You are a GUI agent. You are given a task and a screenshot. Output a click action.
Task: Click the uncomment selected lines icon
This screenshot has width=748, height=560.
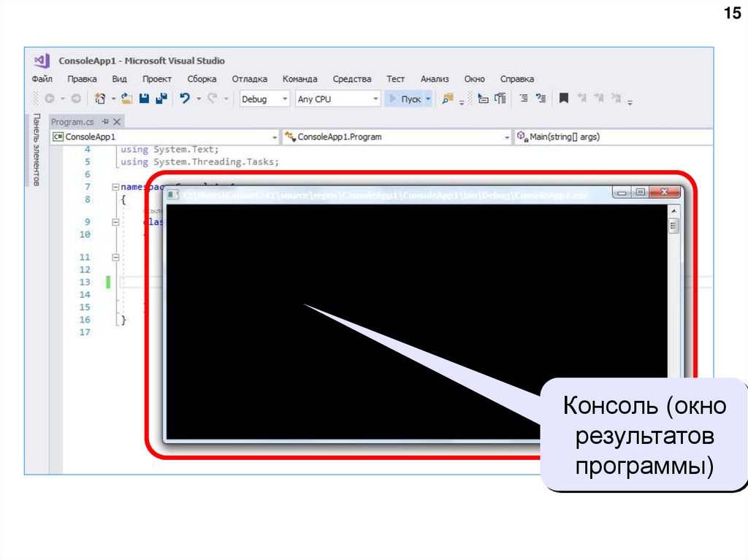click(541, 99)
